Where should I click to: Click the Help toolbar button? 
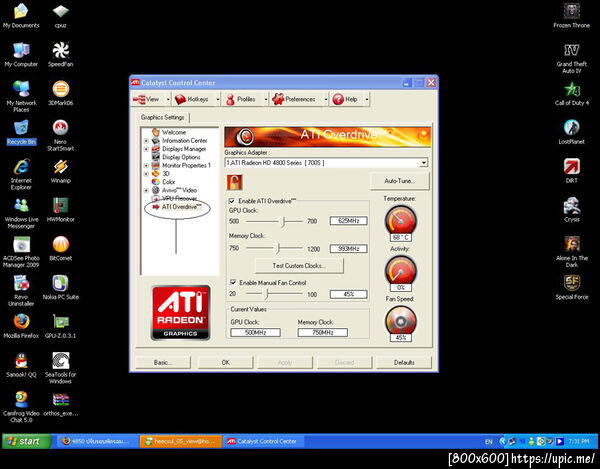(347, 99)
